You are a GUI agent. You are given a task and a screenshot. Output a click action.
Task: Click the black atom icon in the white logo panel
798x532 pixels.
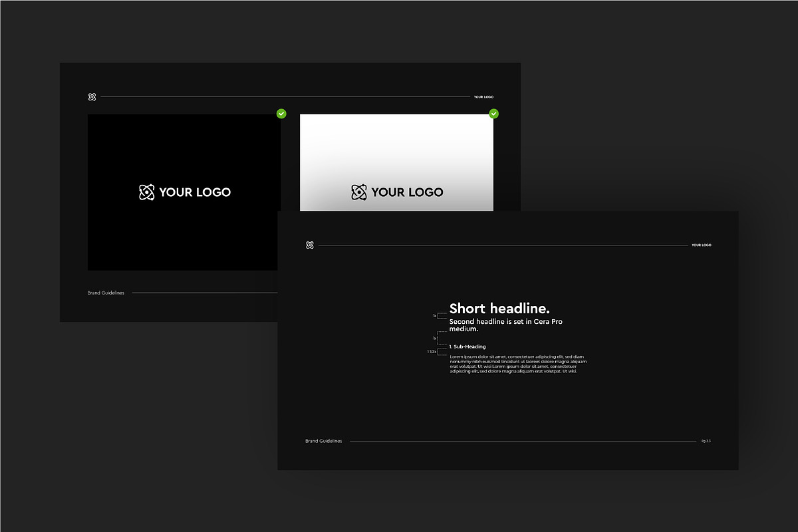359,192
